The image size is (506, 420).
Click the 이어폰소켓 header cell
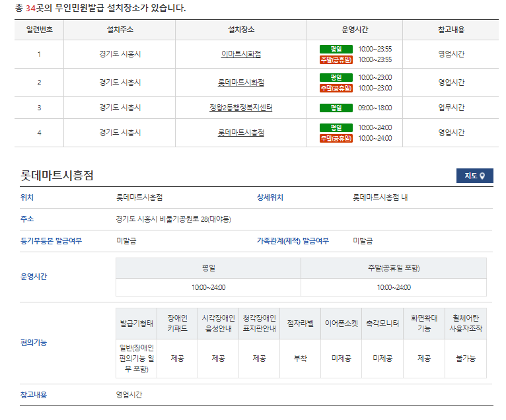coord(341,324)
